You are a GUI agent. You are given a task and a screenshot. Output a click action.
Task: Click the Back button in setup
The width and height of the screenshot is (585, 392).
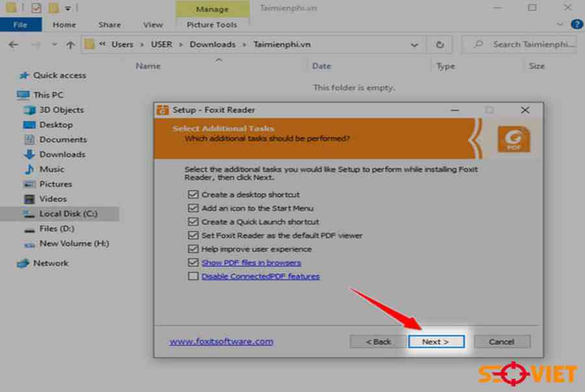pyautogui.click(x=378, y=342)
